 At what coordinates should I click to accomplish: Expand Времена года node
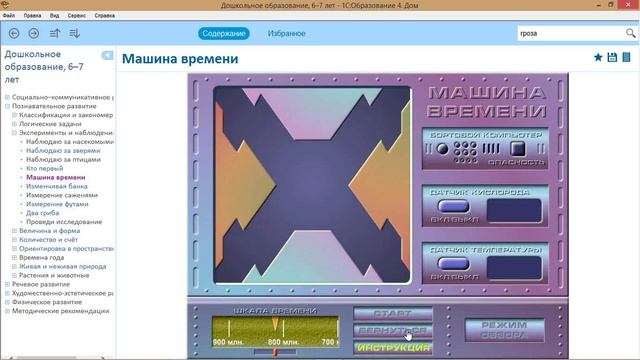point(14,258)
